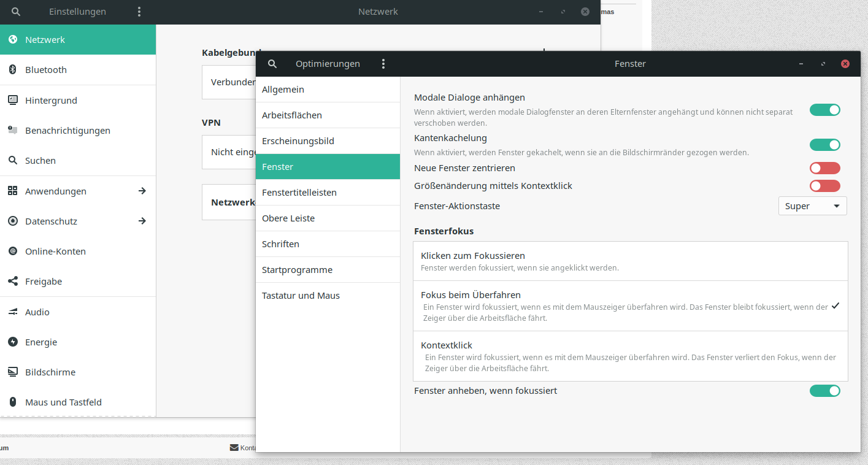Click the Online-Konten icon in sidebar
868x465 pixels.
tap(12, 252)
